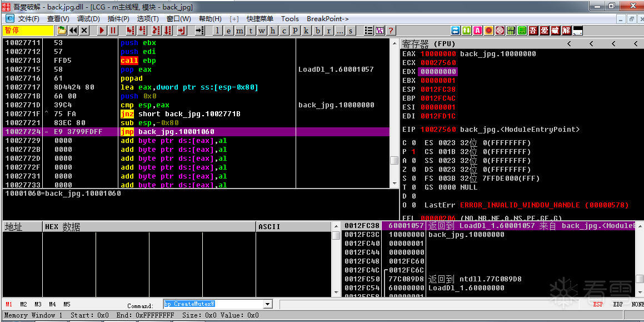This screenshot has height=322, width=644.
Task: Click the Step into toolbar icon
Action: 131,31
